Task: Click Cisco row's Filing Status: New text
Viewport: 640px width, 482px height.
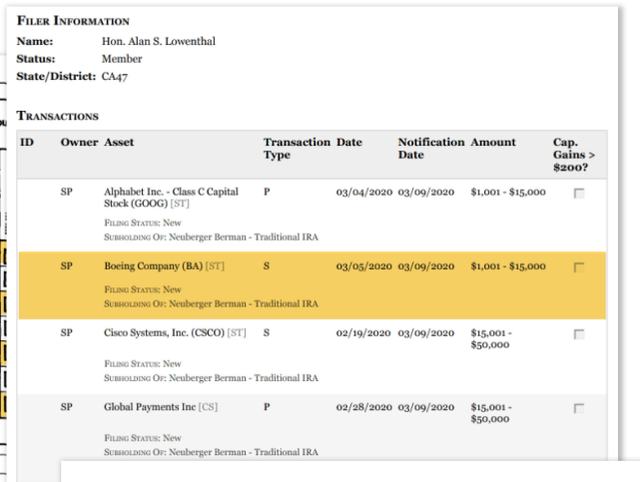Action: [x=142, y=364]
